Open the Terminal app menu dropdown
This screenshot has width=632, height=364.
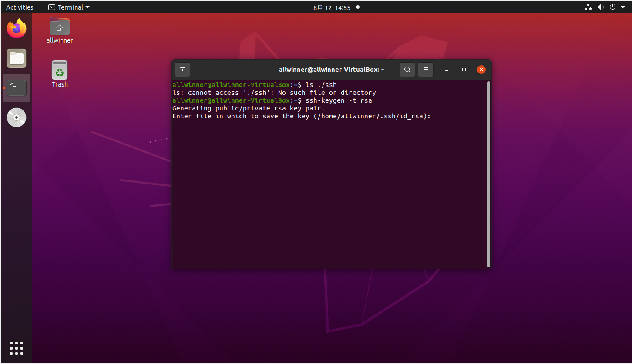pyautogui.click(x=69, y=7)
